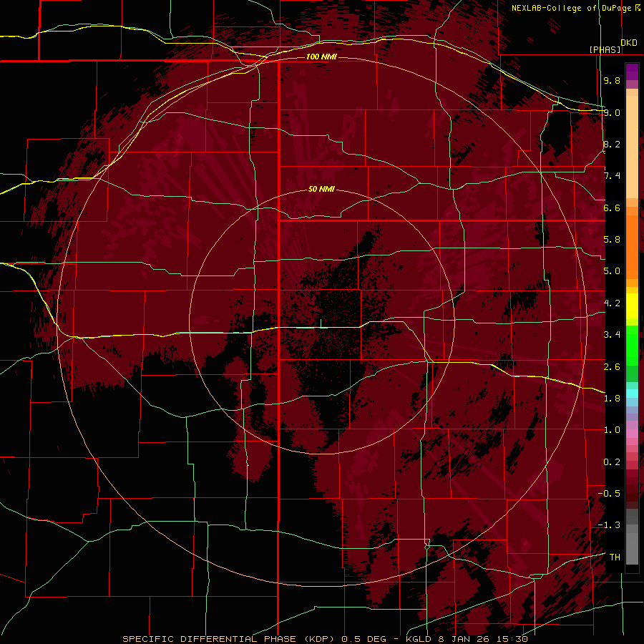Screen dimensions: 644x644
Task: Click the NEXLAB-College of DuPage label
Action: tap(575, 8)
